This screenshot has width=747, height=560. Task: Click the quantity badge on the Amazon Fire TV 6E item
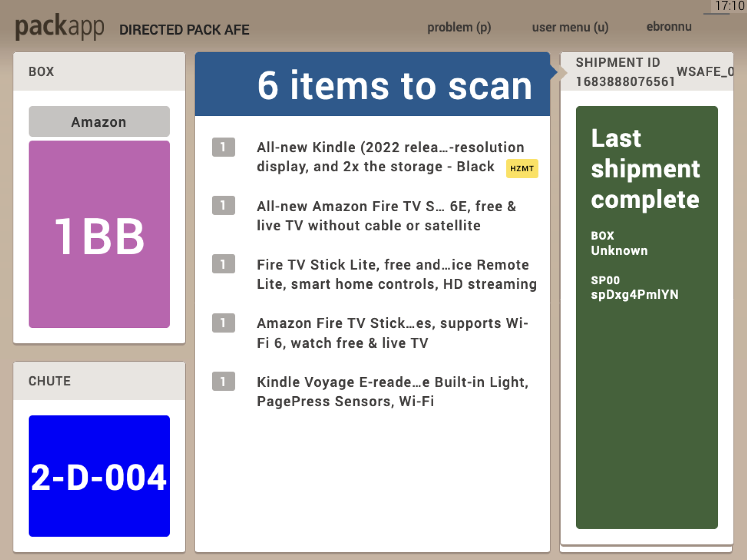click(223, 206)
